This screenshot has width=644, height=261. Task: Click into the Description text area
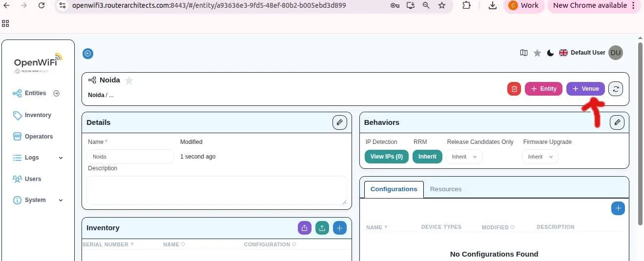click(x=216, y=190)
